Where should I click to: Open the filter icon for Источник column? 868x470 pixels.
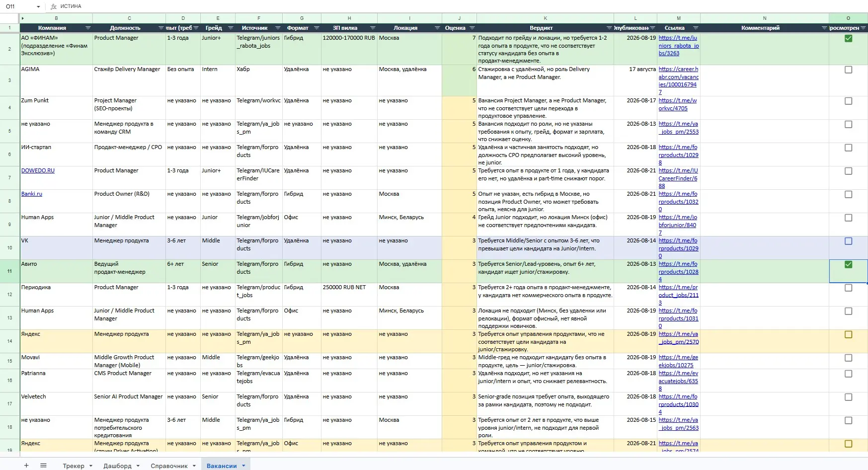(x=278, y=28)
